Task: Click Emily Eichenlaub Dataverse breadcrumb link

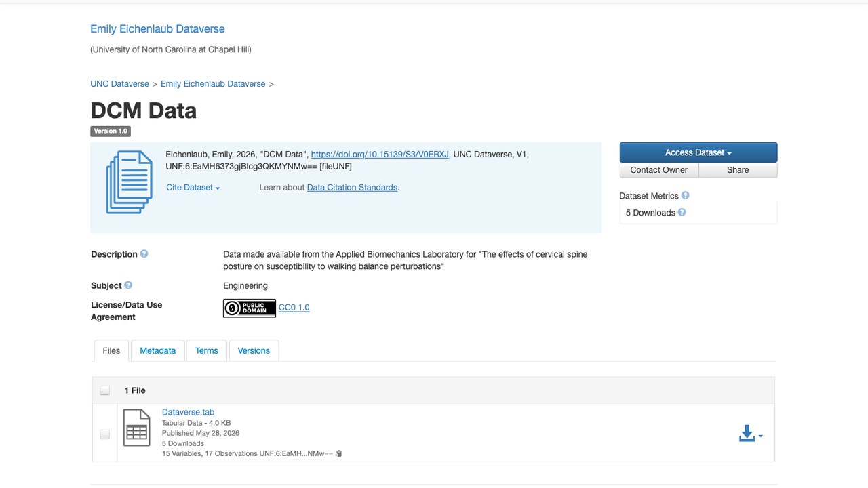Action: (213, 84)
